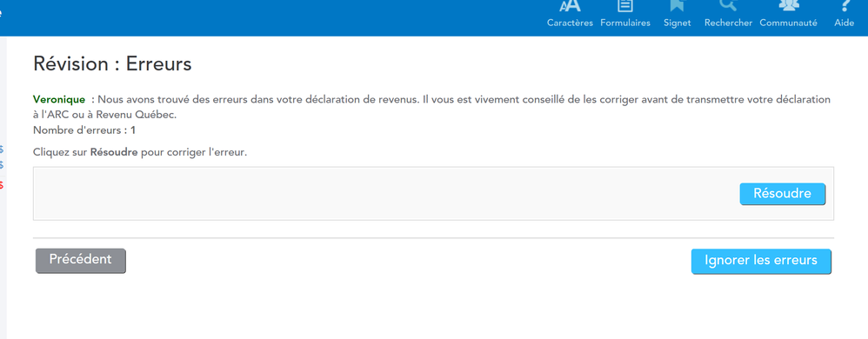Go back with the Précédent button
This screenshot has width=868, height=339.
point(81,261)
